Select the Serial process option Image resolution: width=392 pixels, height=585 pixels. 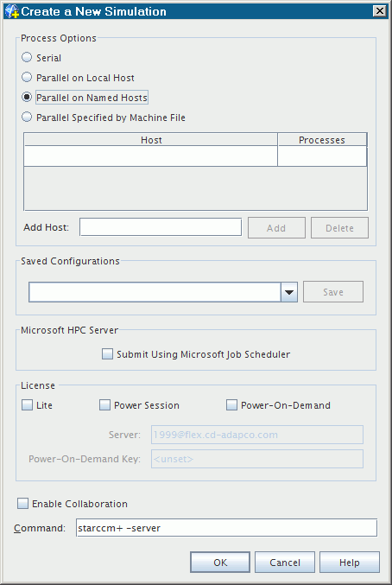[27, 57]
